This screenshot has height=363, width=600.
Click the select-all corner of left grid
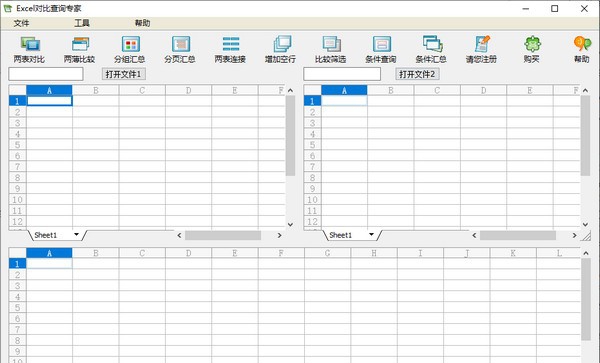(18, 91)
